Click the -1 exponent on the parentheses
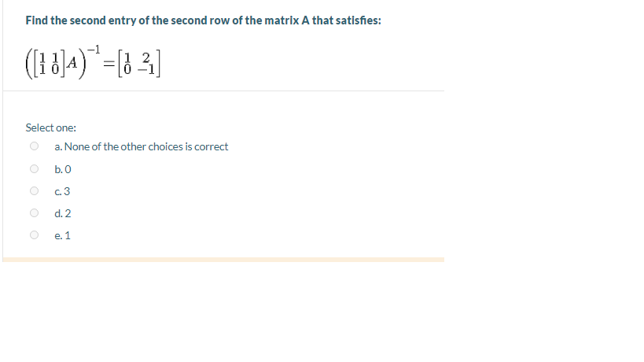The height and width of the screenshot is (362, 644). click(x=94, y=50)
